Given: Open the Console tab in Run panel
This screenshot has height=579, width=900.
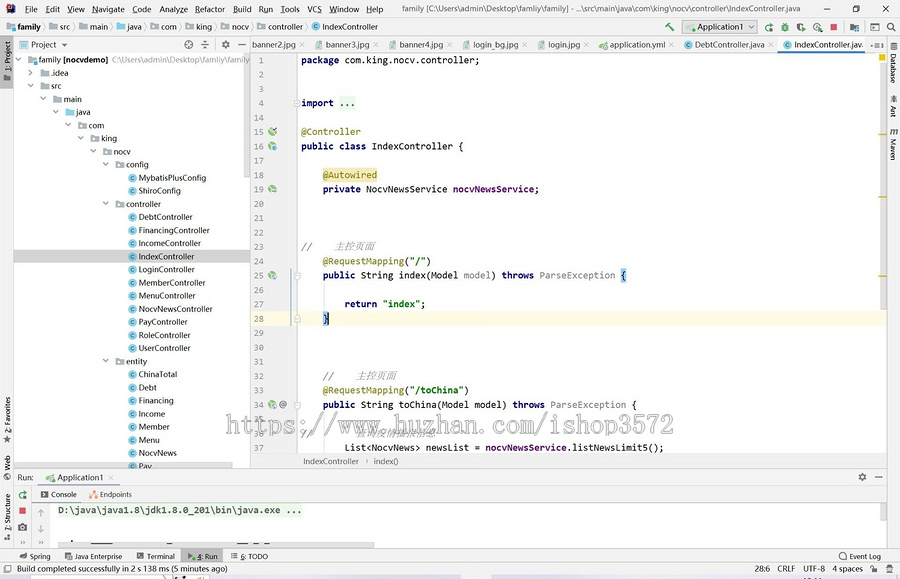Looking at the screenshot, I should [59, 494].
